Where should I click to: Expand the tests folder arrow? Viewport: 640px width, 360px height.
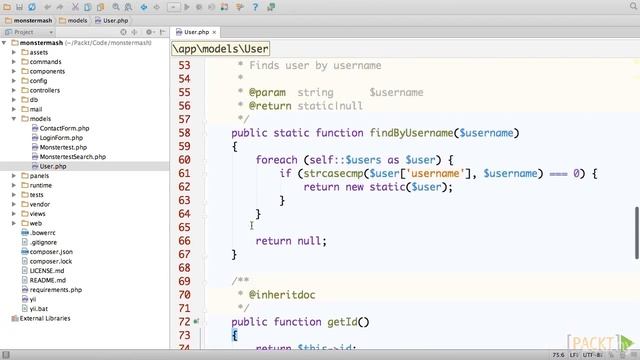click(14, 195)
